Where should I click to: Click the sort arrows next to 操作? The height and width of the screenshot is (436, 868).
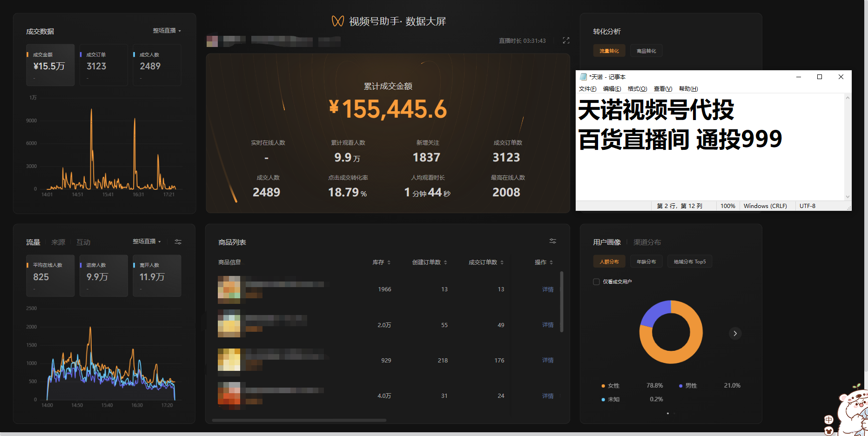click(551, 262)
